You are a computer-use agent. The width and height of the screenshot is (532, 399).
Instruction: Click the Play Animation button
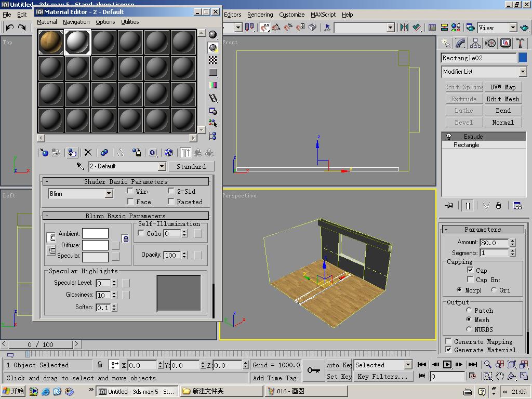(x=446, y=365)
